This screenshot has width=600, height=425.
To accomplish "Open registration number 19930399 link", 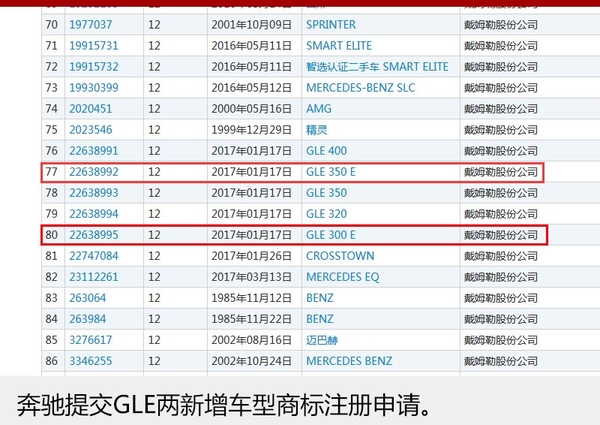I will coord(94,88).
